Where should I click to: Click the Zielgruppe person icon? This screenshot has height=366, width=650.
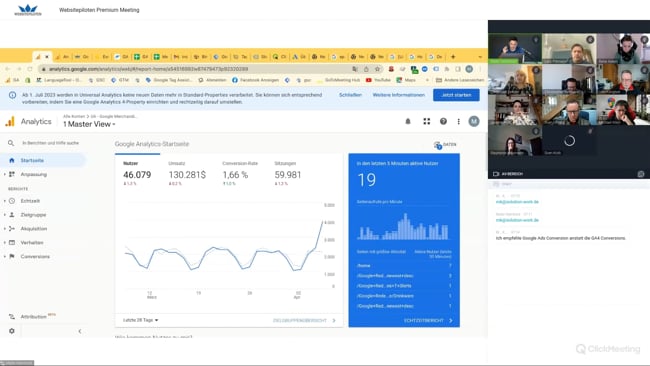point(12,215)
